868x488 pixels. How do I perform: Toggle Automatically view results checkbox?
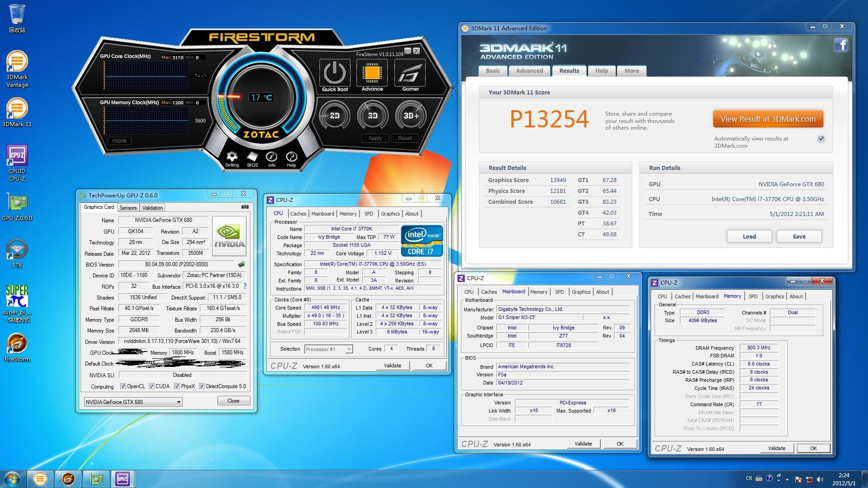click(821, 139)
